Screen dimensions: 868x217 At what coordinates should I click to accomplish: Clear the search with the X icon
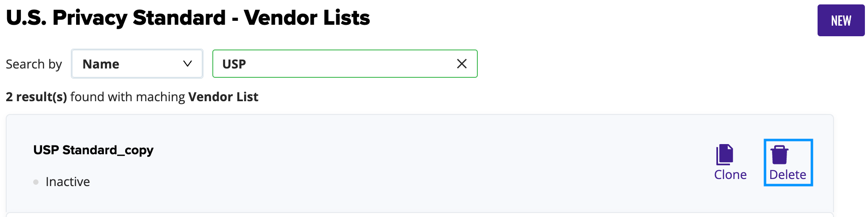(x=461, y=64)
